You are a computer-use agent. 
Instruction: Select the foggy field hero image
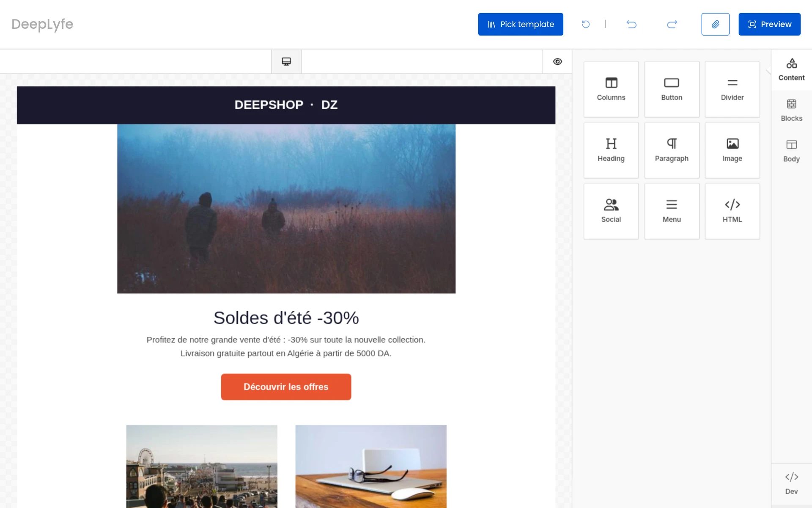point(286,209)
